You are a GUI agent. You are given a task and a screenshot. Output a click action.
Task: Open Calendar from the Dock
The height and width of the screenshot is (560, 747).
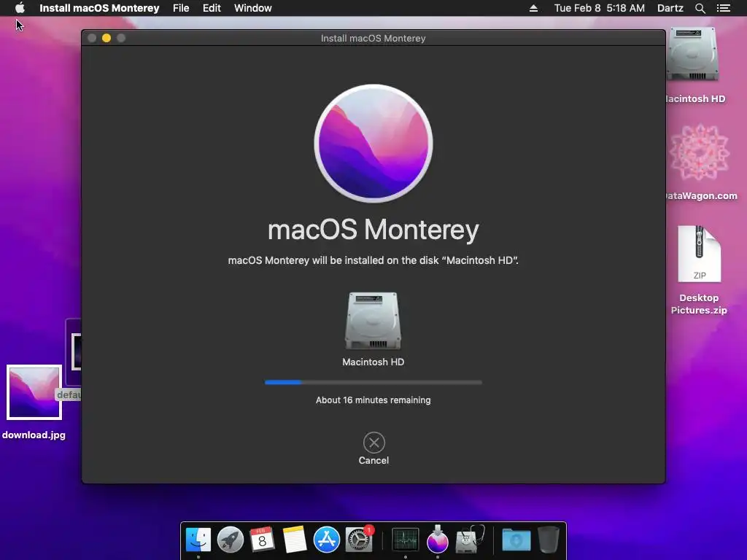262,540
